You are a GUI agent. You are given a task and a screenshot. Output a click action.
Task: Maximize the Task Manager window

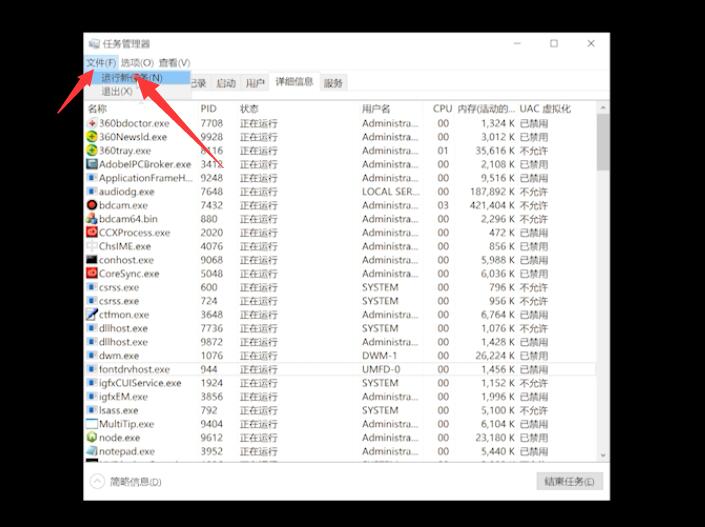coord(554,44)
